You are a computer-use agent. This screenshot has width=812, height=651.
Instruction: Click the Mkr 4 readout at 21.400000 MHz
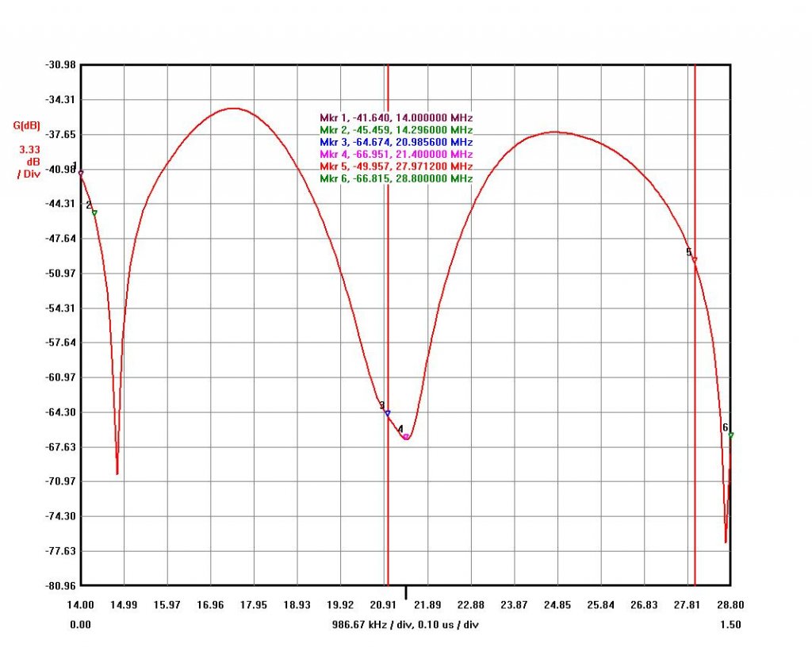(396, 154)
